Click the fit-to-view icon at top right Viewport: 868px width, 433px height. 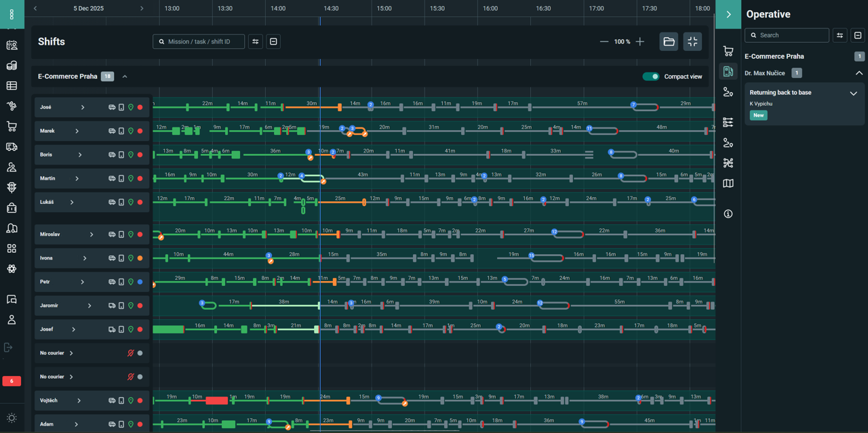[692, 41]
